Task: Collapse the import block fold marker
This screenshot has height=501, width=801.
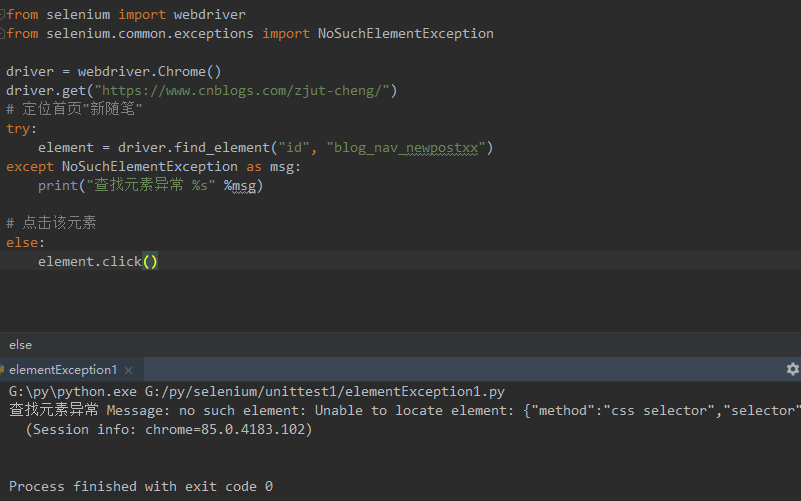Action: 2,14
